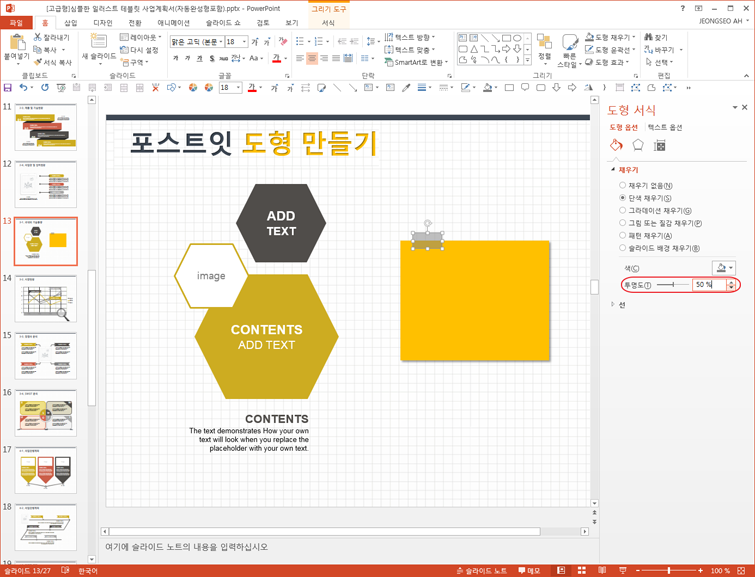Open the font size dropdown showing 18 in ribbon
This screenshot has width=755, height=577.
tap(244, 42)
